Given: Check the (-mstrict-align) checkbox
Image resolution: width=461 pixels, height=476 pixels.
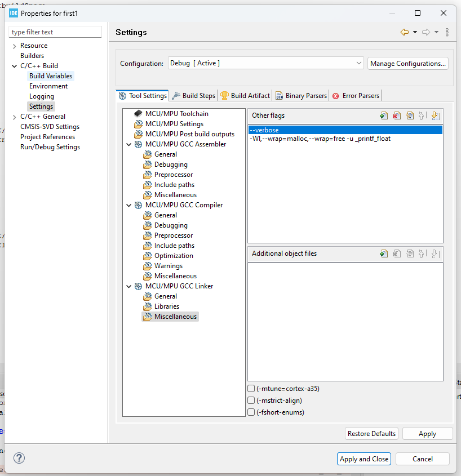Looking at the screenshot, I should (251, 400).
